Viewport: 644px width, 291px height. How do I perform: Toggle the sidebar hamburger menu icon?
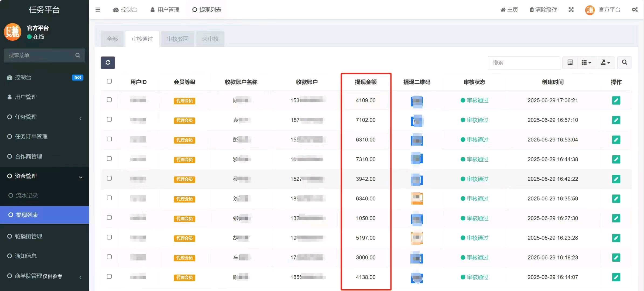point(98,10)
